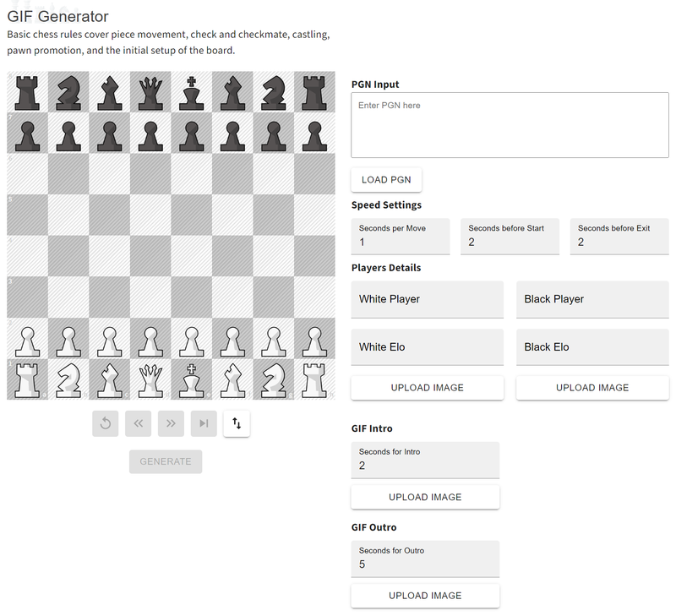Select the white king piece
The height and width of the screenshot is (616, 676).
click(192, 379)
